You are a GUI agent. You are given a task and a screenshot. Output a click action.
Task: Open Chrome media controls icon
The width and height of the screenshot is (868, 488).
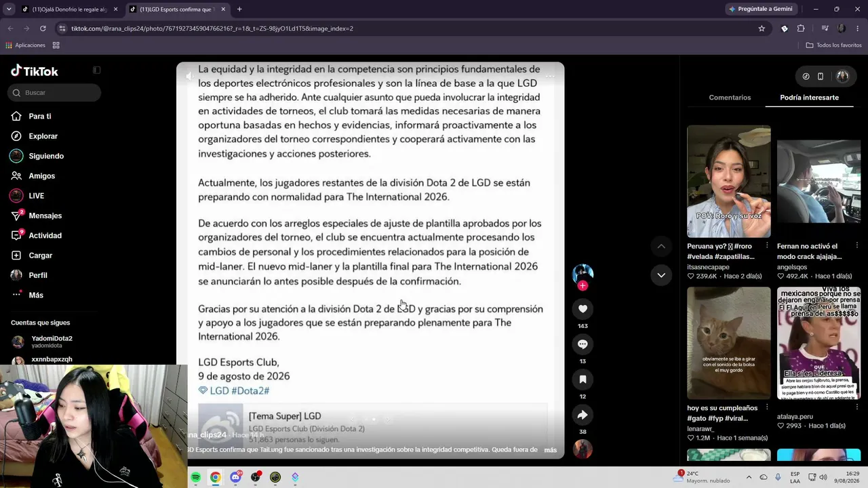coord(825,28)
